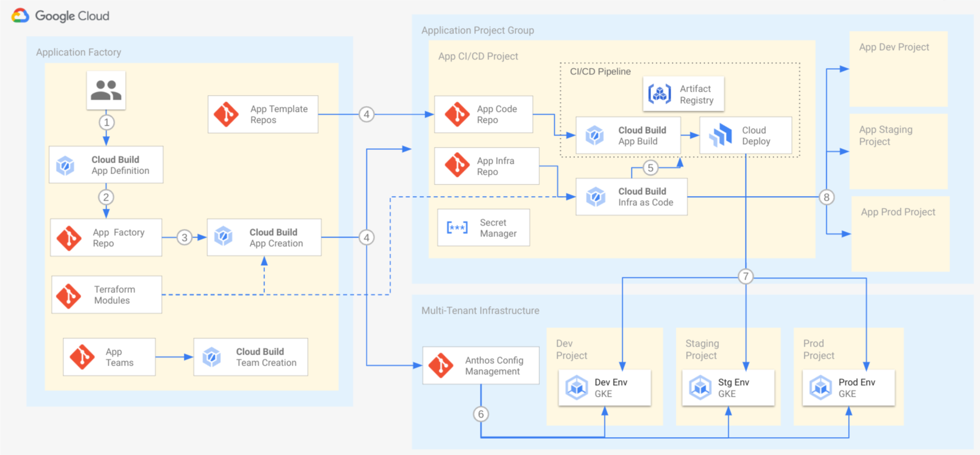Click the Dev Project label
The height and width of the screenshot is (455, 980).
pyautogui.click(x=572, y=349)
